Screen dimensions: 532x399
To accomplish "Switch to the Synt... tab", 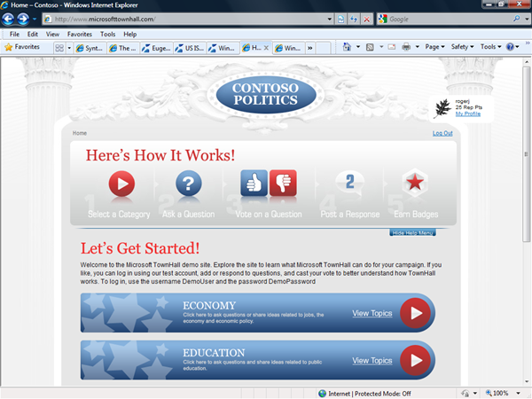I will (90, 48).
